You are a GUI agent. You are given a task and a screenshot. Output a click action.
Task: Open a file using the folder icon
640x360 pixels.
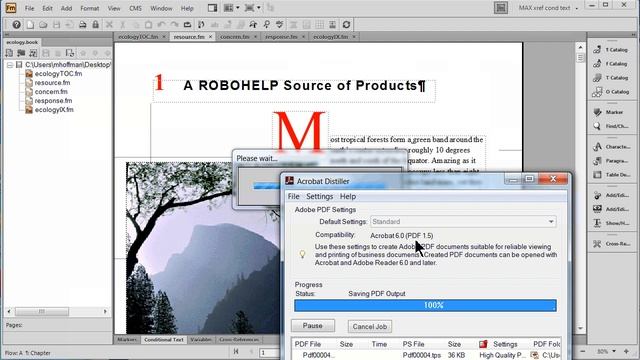coord(43,24)
